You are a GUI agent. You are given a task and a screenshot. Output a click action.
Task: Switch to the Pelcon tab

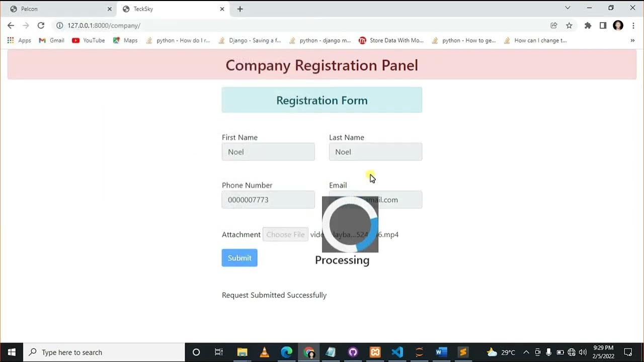pyautogui.click(x=59, y=9)
